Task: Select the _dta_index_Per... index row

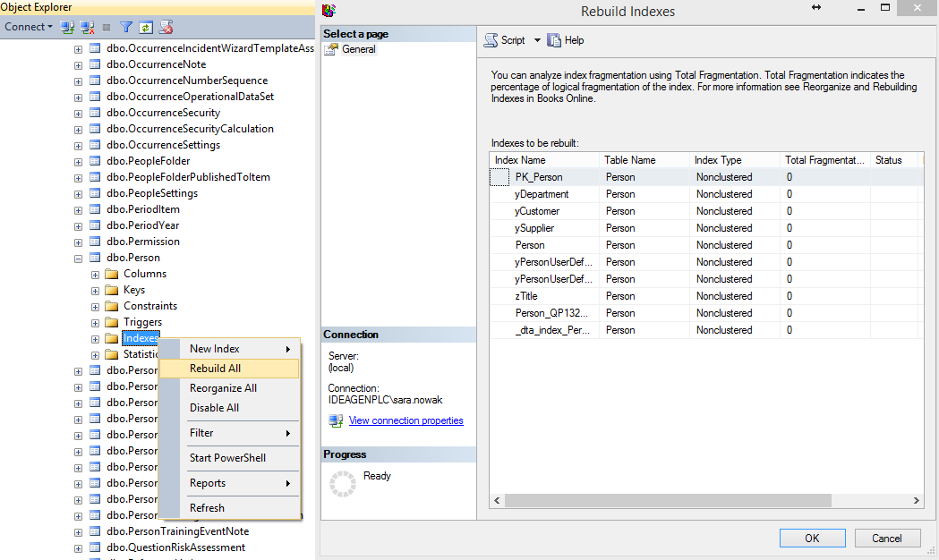Action: click(x=706, y=330)
